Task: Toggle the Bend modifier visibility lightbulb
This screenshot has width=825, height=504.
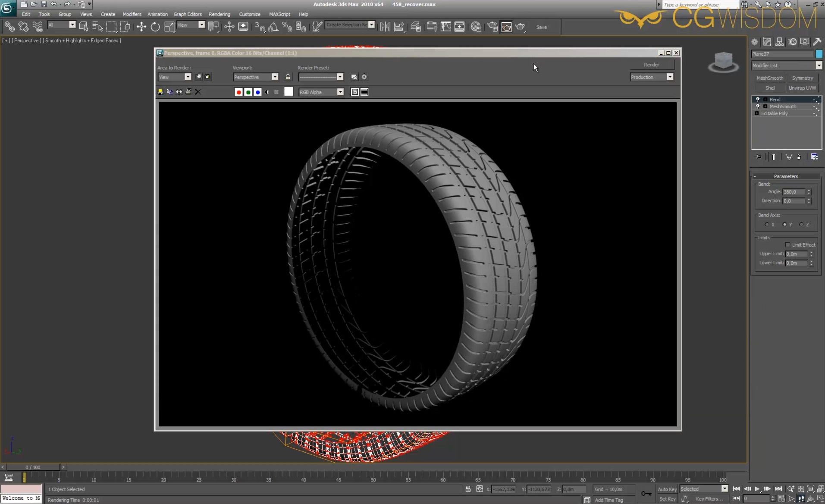Action: tap(758, 100)
